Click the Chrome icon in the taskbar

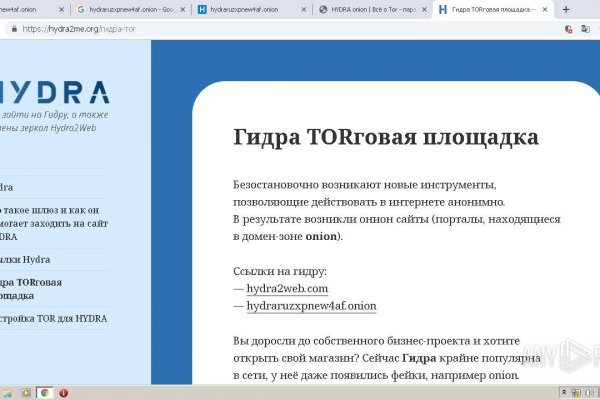pyautogui.click(x=45, y=392)
